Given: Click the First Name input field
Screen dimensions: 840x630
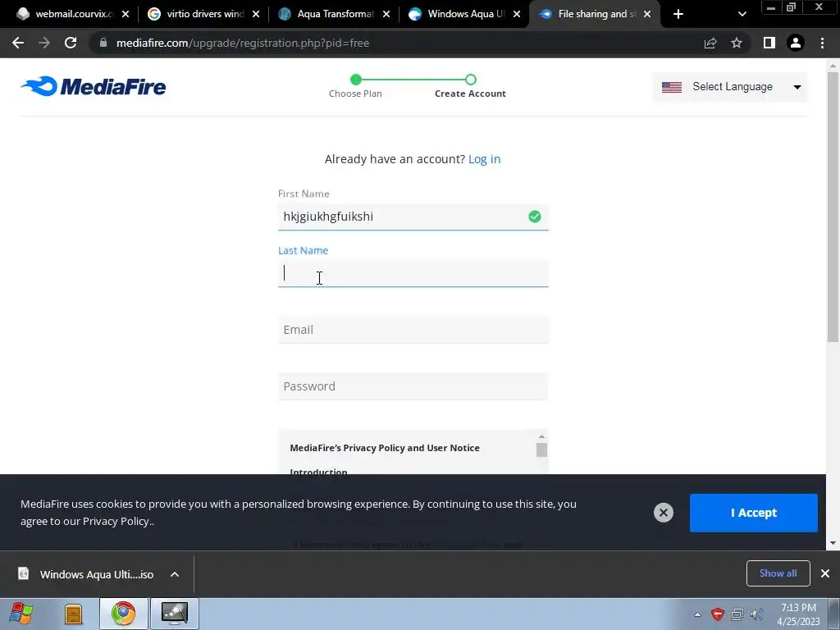Looking at the screenshot, I should pos(413,217).
